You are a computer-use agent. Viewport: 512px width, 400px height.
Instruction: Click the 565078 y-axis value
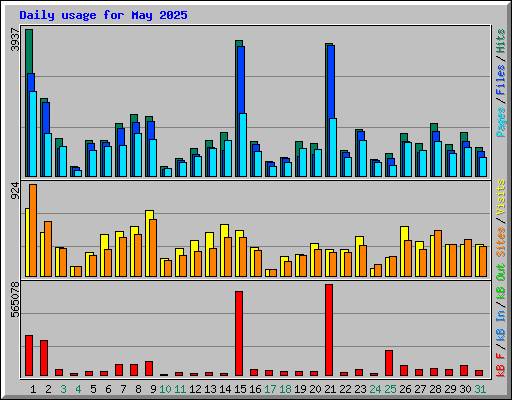tap(15, 300)
